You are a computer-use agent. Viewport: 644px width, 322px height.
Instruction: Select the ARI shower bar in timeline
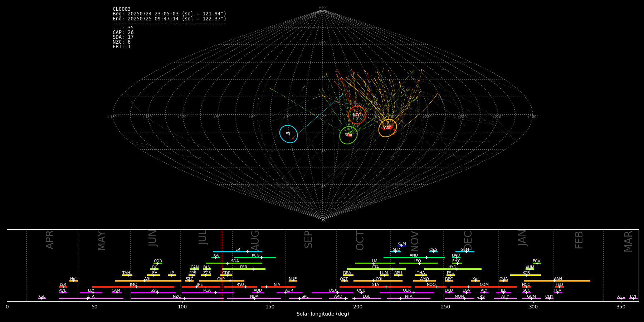[148, 281]
